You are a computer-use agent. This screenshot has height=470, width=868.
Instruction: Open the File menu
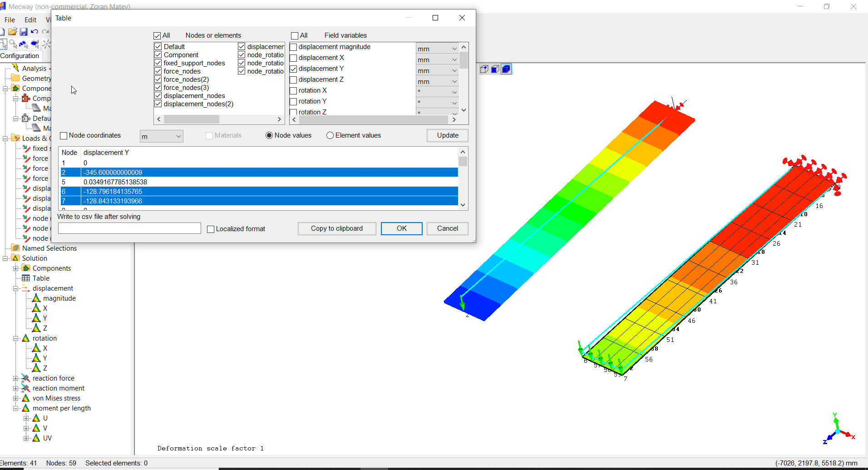(x=10, y=20)
